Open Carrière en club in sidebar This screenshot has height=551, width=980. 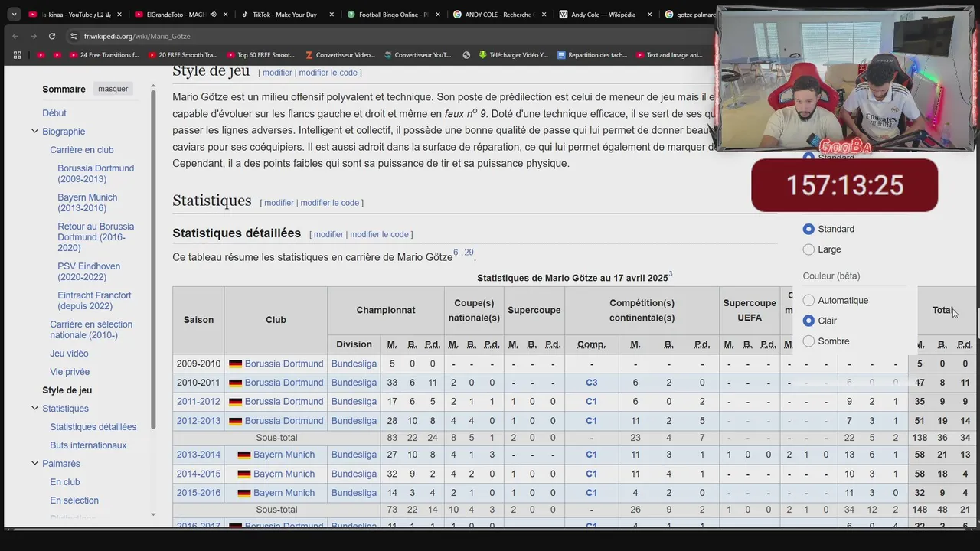[x=82, y=150]
